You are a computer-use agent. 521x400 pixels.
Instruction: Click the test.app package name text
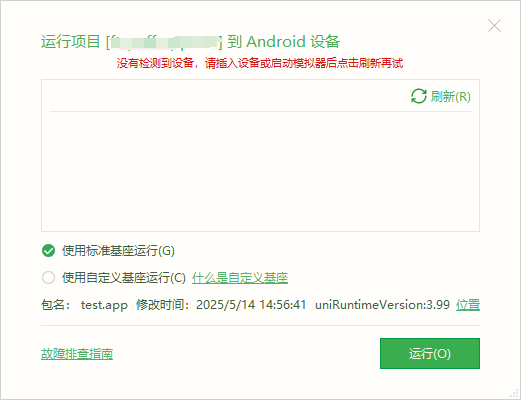[x=104, y=305]
